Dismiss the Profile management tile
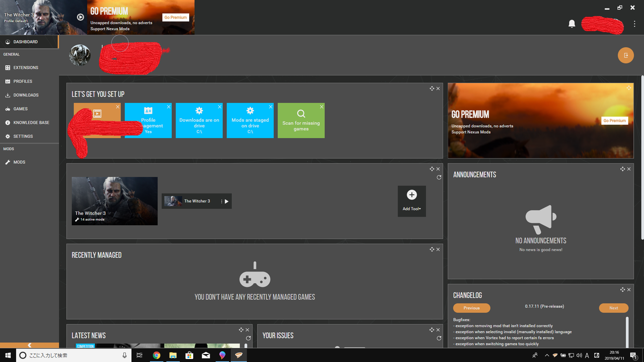This screenshot has width=644, height=362. tap(169, 107)
